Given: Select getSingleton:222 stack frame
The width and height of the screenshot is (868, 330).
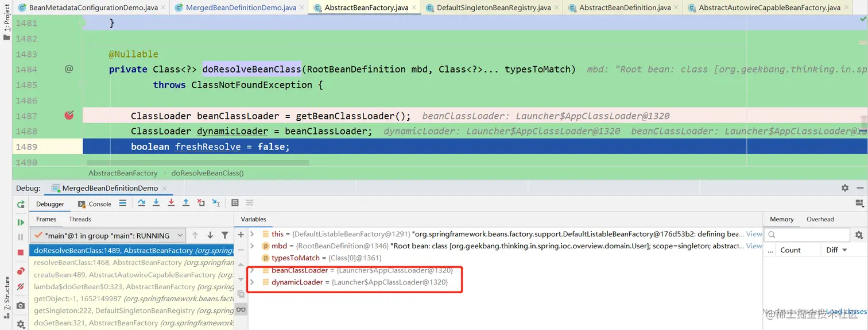Looking at the screenshot, I should (x=131, y=310).
